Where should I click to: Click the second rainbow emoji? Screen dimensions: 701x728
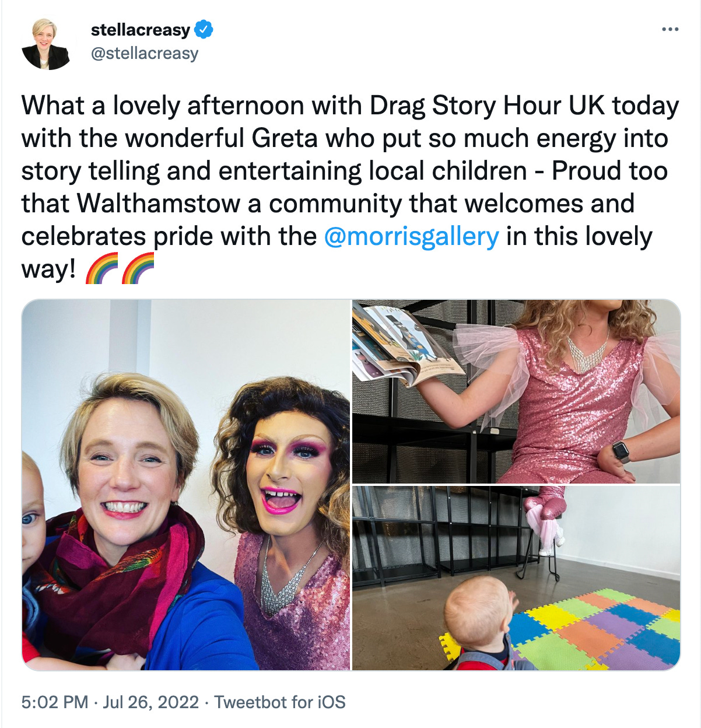click(138, 269)
